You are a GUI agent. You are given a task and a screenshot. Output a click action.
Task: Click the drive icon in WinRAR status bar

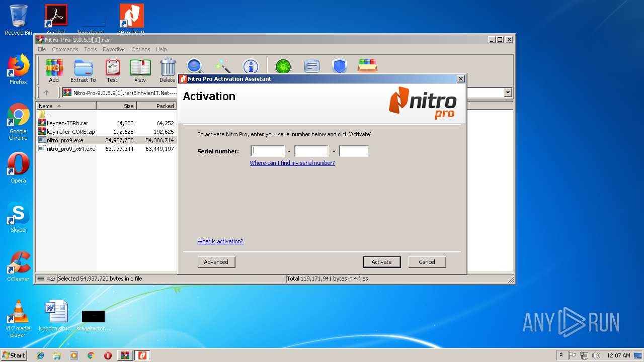[x=41, y=279]
